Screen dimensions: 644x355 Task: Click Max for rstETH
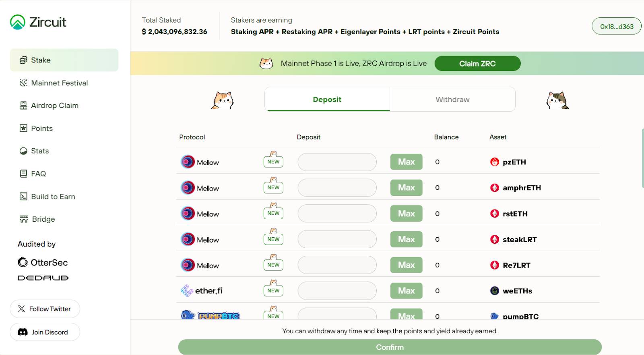pos(407,214)
